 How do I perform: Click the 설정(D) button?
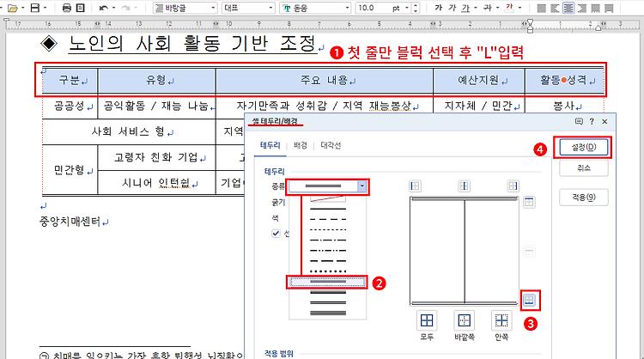[x=583, y=147]
